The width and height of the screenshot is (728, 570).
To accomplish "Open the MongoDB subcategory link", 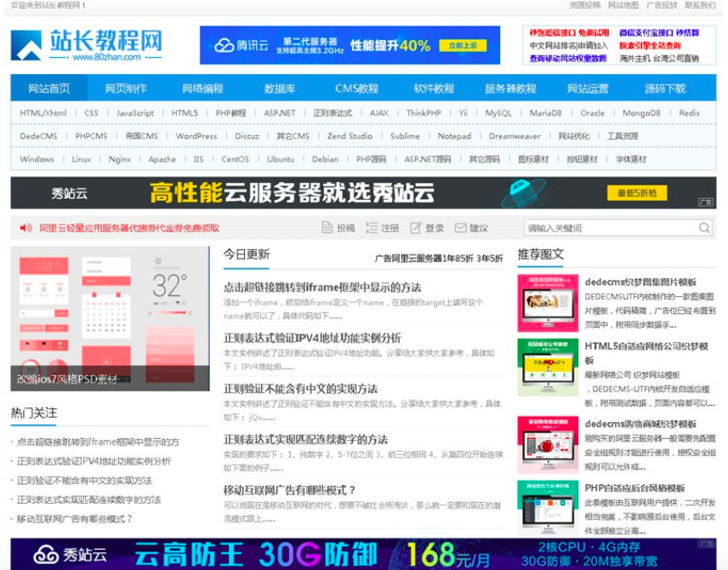I will pos(641,113).
